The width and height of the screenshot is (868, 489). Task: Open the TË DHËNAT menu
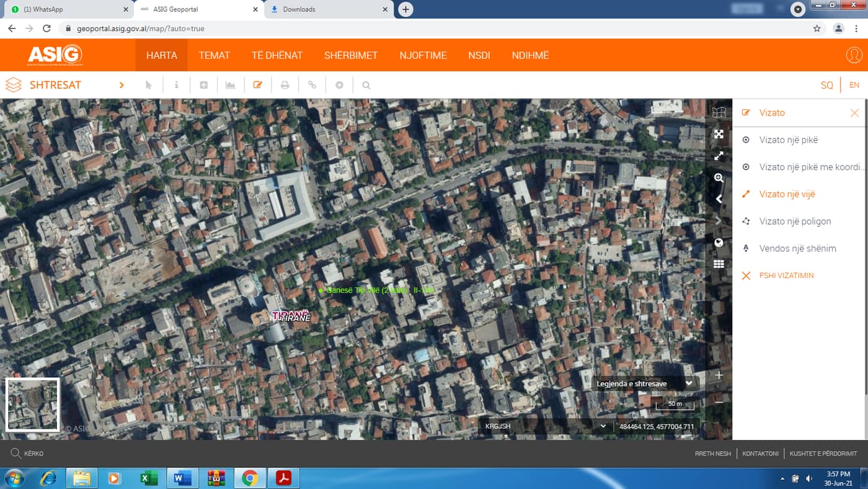[x=277, y=55]
